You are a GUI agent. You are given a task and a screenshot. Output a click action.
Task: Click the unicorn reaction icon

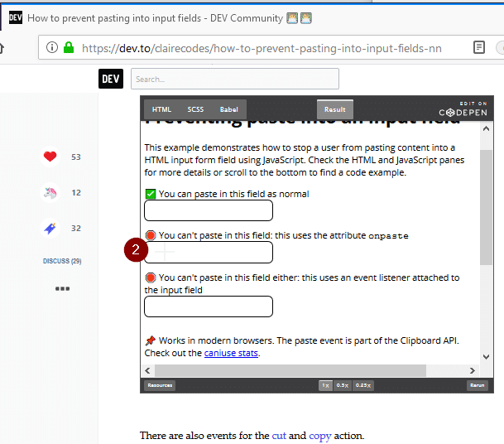tap(50, 192)
